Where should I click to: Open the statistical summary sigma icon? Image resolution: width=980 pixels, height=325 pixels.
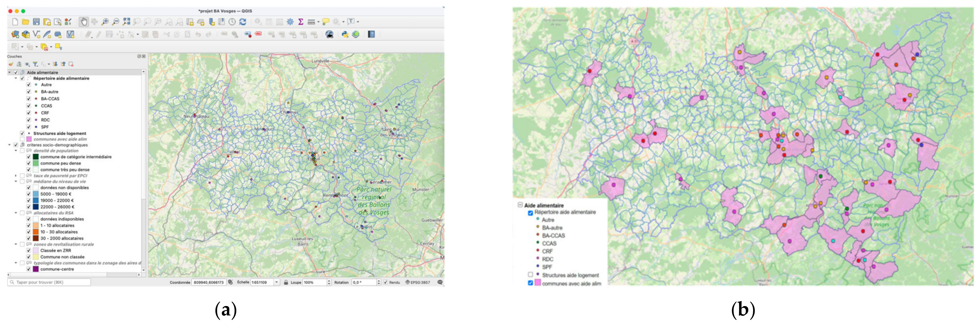click(301, 22)
